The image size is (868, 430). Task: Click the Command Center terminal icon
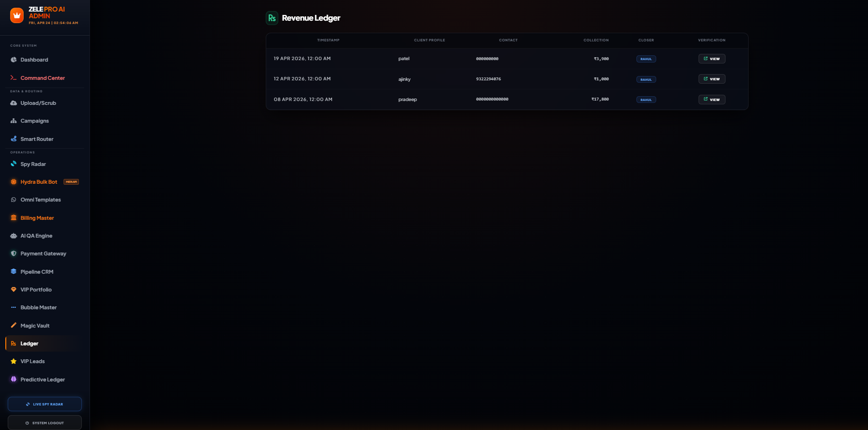coord(13,77)
